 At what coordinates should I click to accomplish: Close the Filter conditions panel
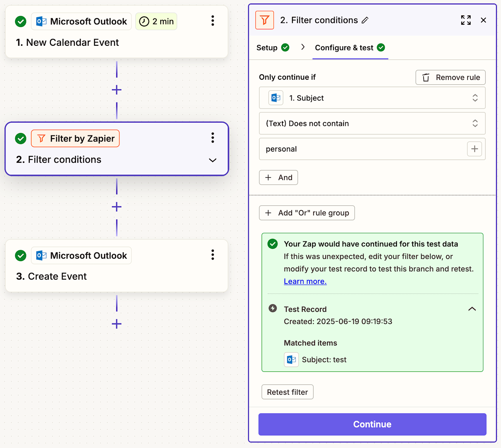[x=483, y=20]
